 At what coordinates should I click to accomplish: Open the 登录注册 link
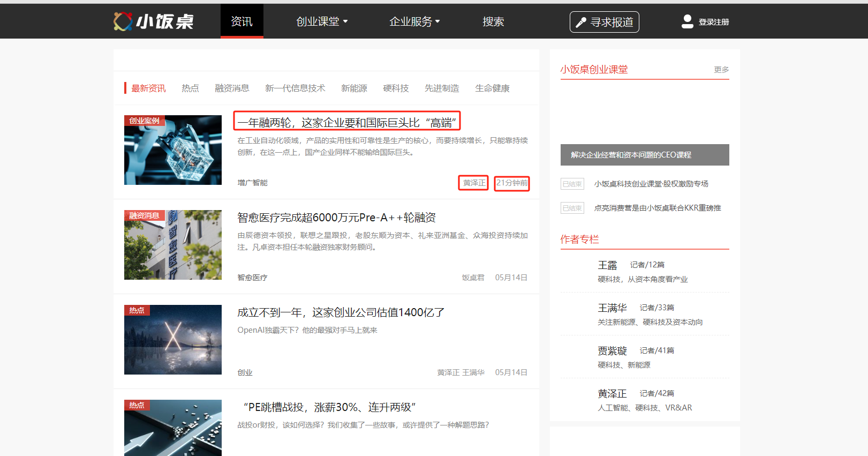click(714, 22)
